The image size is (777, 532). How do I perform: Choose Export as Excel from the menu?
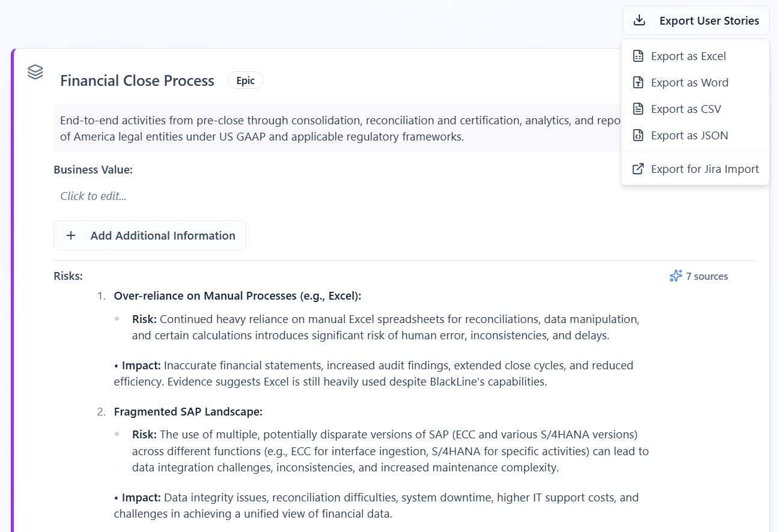tap(688, 55)
